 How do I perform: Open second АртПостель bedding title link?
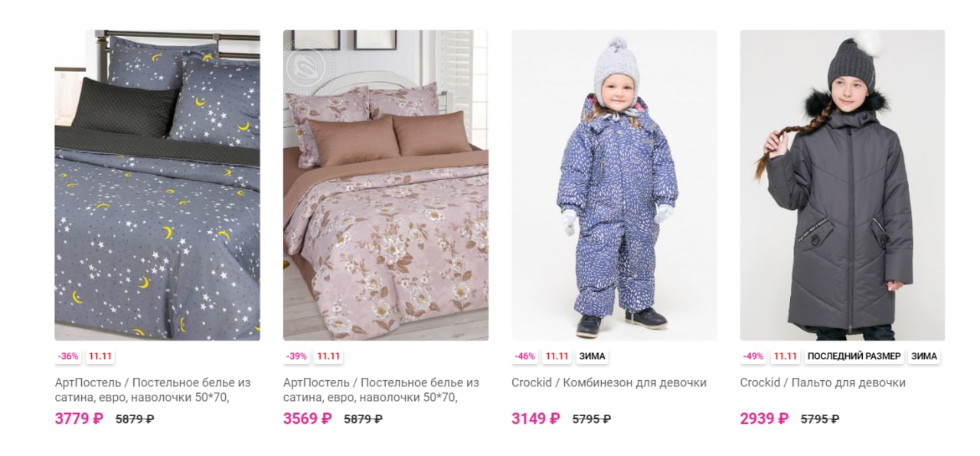click(x=381, y=389)
